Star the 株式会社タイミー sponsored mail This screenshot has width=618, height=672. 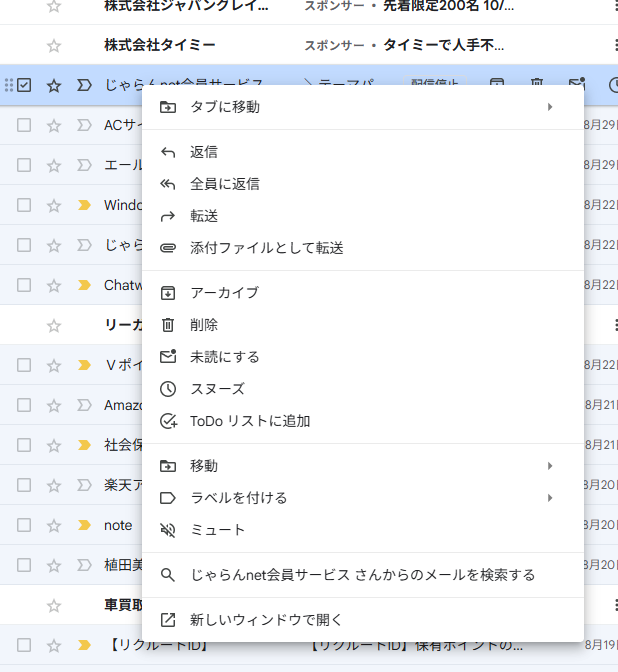pyautogui.click(x=54, y=45)
